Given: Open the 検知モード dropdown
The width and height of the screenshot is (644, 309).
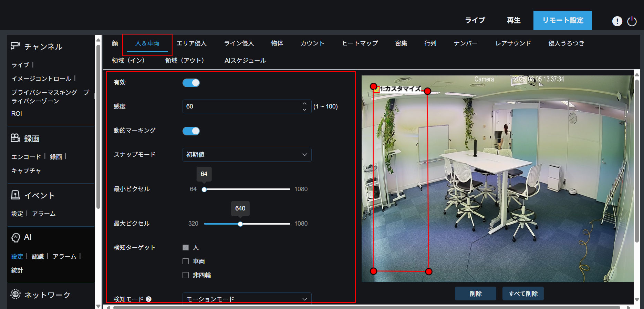Looking at the screenshot, I should 247,299.
